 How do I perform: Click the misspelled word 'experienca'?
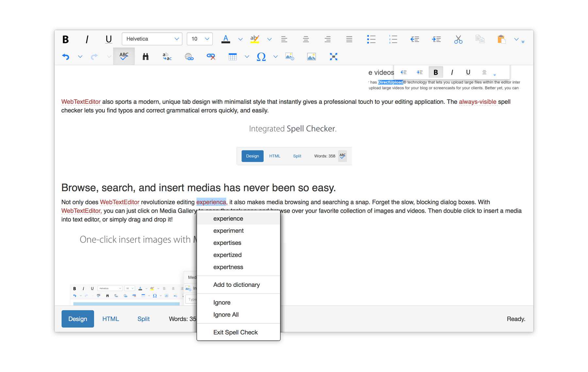[x=211, y=202]
